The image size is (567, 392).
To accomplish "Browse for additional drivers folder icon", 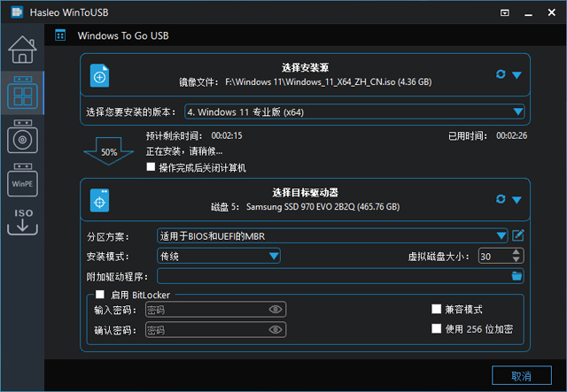I will point(517,276).
